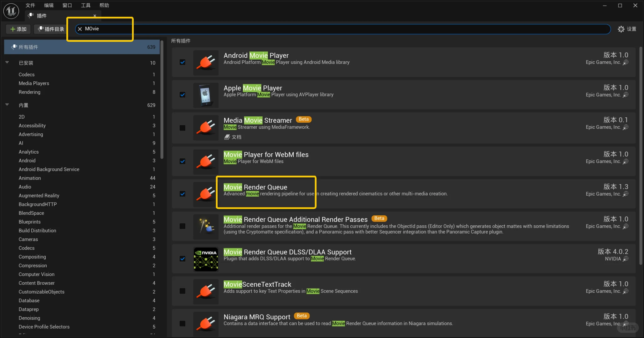Clear search with the X icon

point(80,29)
